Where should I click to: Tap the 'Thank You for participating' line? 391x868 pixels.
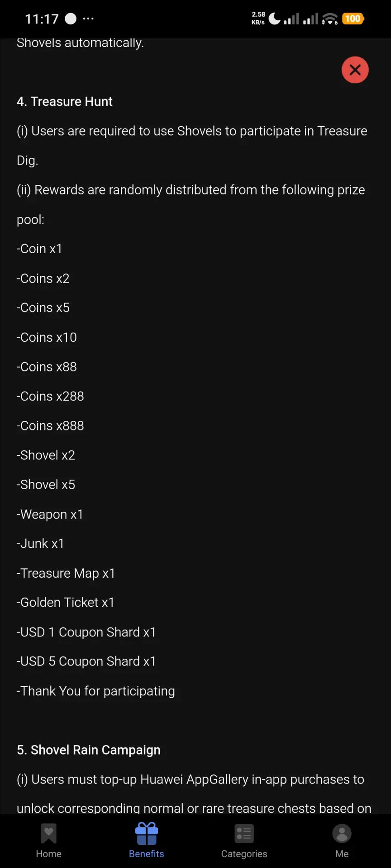[96, 691]
